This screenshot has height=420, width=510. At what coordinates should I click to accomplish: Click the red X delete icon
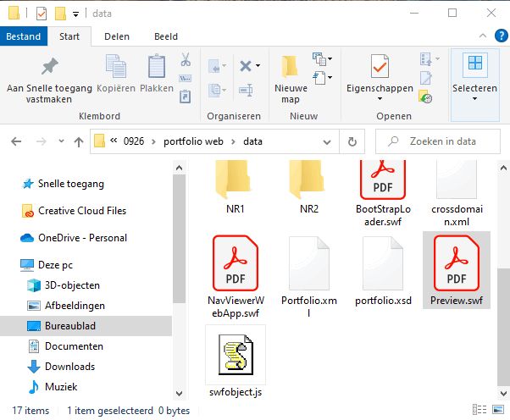tap(246, 66)
